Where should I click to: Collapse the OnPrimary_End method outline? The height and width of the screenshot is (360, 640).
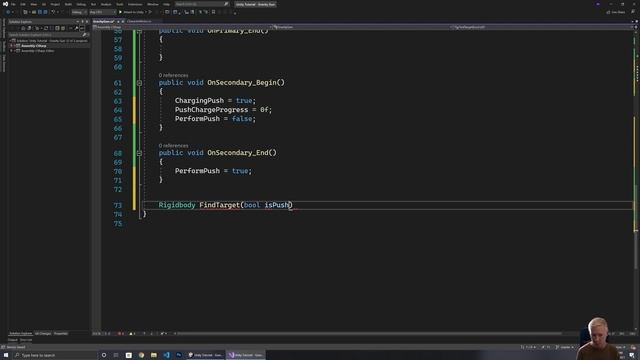139,31
